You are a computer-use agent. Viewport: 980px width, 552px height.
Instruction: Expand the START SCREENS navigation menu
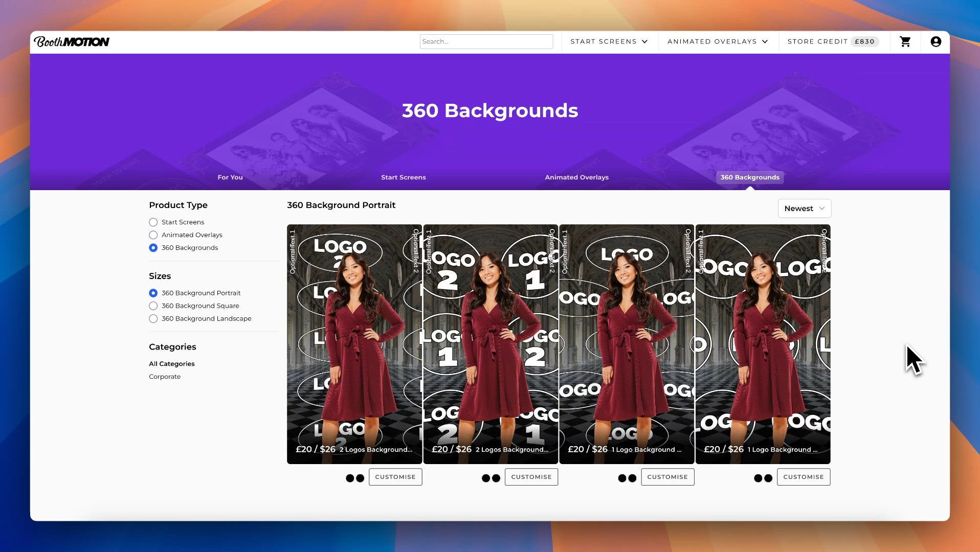(609, 41)
